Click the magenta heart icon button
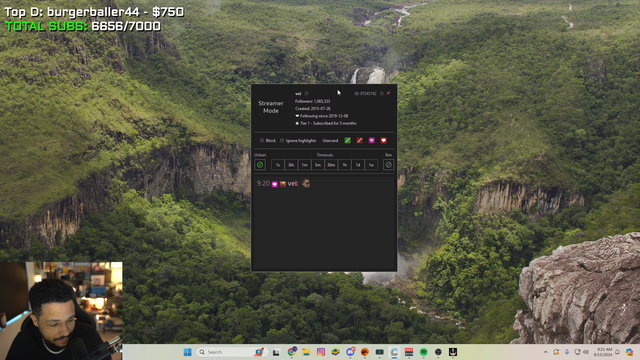Image resolution: width=640 pixels, height=360 pixels. pos(371,140)
